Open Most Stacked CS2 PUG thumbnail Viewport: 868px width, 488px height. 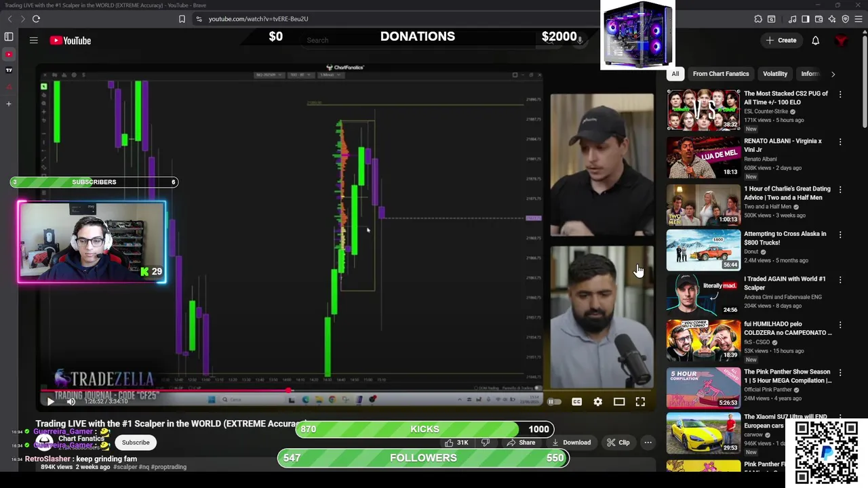pyautogui.click(x=703, y=110)
